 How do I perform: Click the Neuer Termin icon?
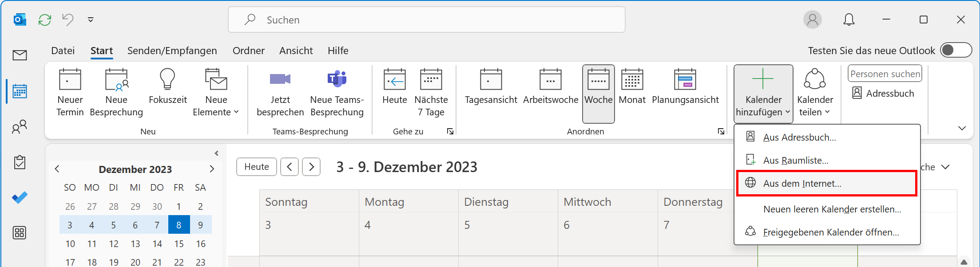click(70, 80)
